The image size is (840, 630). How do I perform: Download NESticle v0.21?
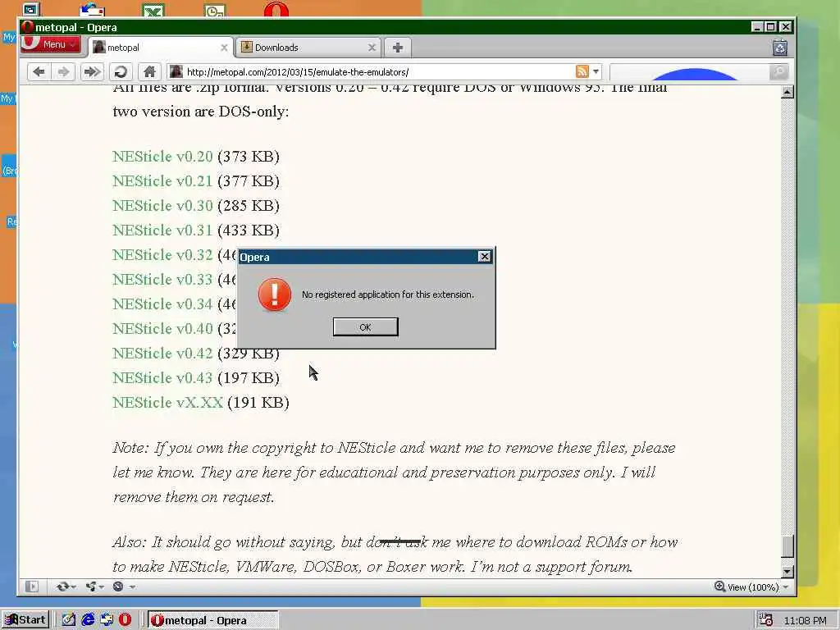[162, 181]
